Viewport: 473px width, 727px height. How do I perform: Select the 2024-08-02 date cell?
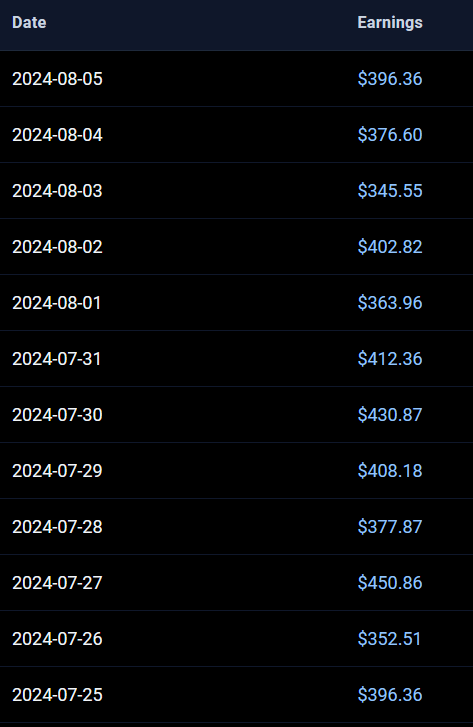(x=57, y=247)
